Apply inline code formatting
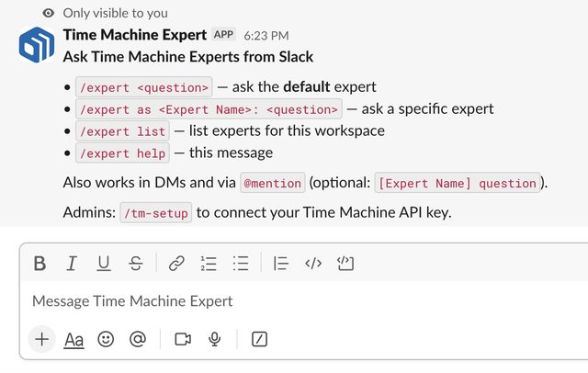The height and width of the screenshot is (373, 588). click(x=313, y=263)
